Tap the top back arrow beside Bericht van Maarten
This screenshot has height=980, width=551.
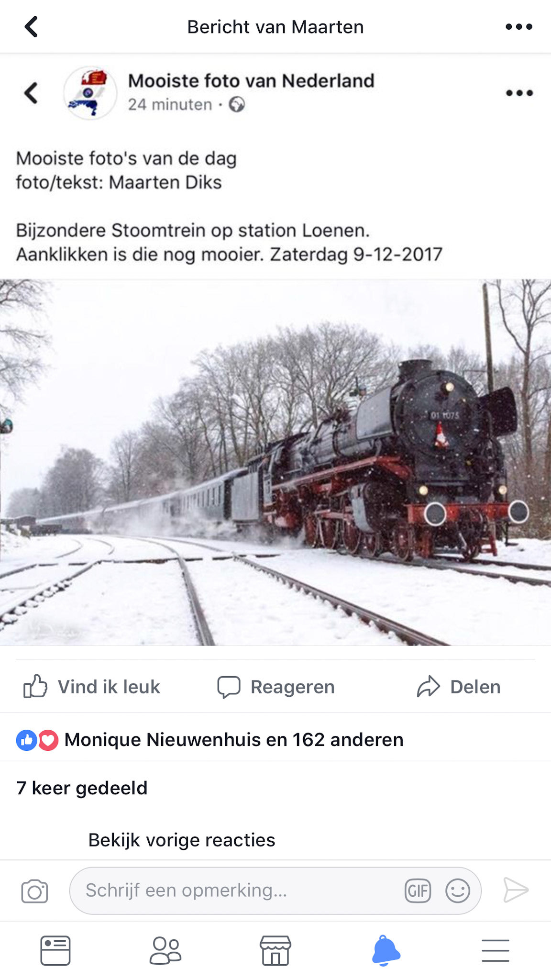click(32, 27)
